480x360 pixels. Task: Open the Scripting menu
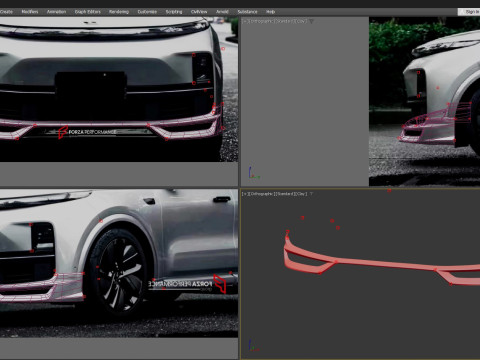coord(174,12)
